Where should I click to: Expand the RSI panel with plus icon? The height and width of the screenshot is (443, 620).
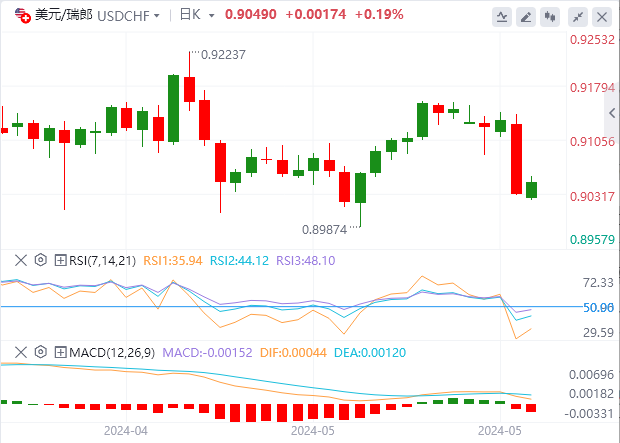tap(60, 260)
